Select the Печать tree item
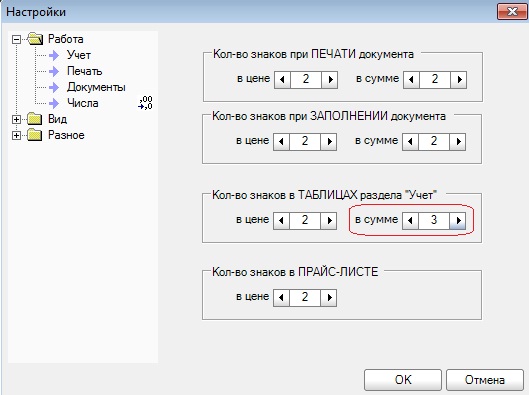The height and width of the screenshot is (395, 529). pyautogui.click(x=84, y=71)
